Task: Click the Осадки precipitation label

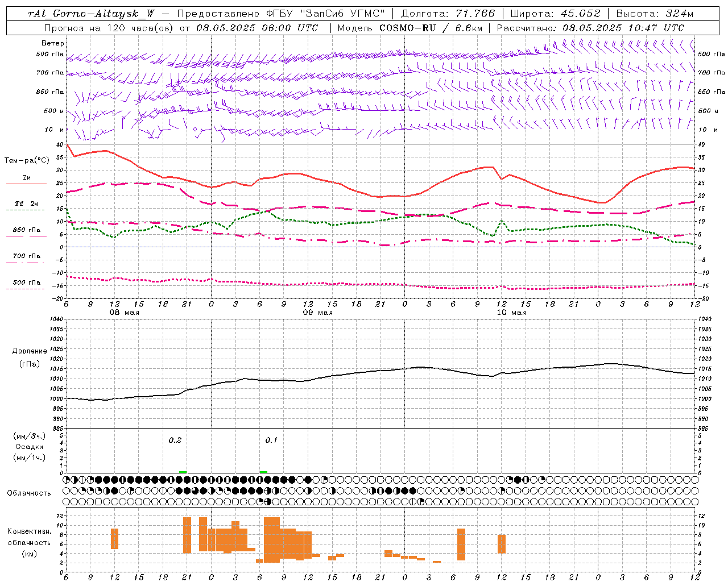Action: tap(29, 447)
